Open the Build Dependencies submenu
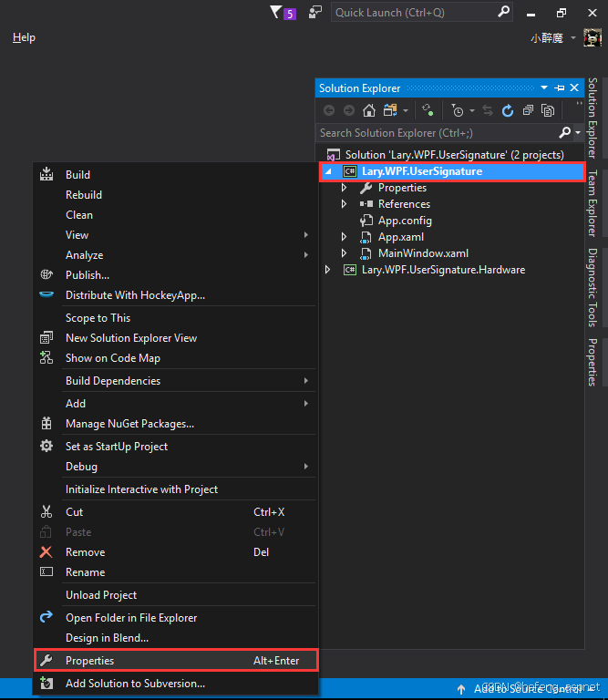This screenshot has width=608, height=700. 175,381
